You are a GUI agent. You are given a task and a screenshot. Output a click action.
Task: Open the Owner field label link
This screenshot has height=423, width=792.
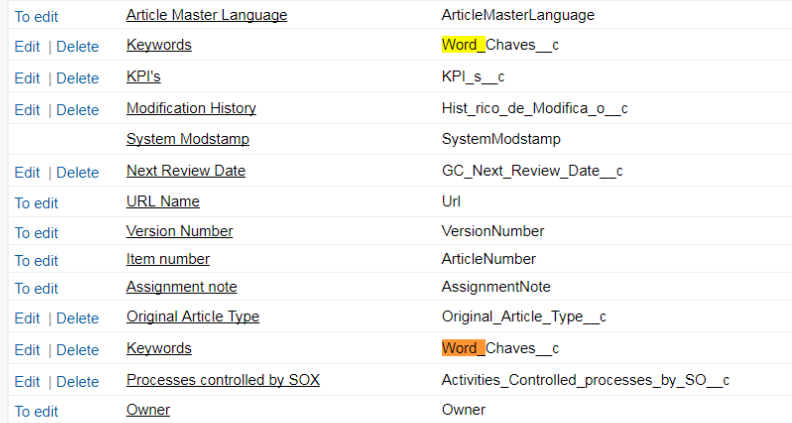(x=148, y=410)
